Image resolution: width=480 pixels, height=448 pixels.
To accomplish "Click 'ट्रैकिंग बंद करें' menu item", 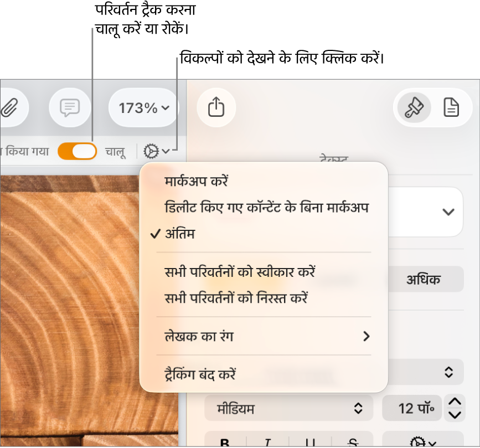I will tap(264, 374).
